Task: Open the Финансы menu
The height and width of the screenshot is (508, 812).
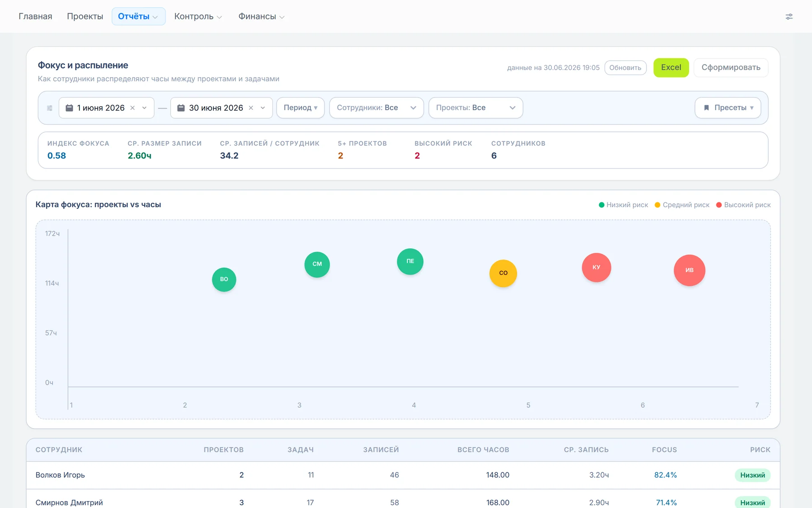Action: click(x=261, y=16)
